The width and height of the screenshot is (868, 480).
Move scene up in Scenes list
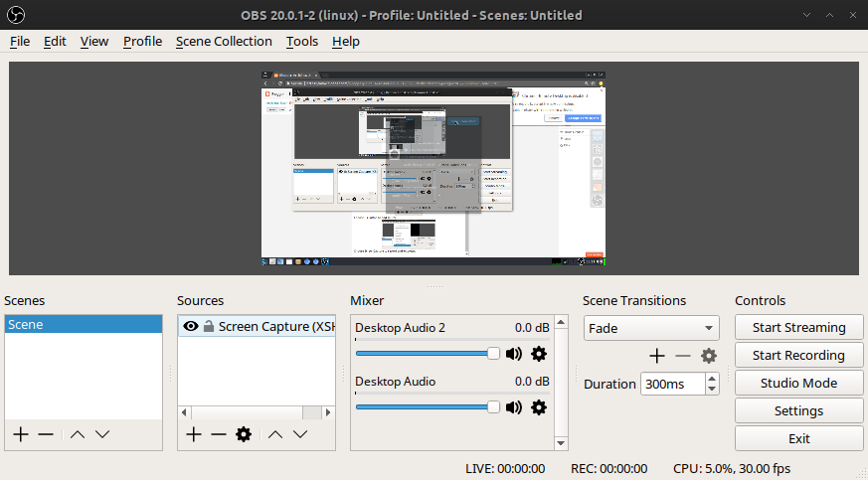pos(78,434)
